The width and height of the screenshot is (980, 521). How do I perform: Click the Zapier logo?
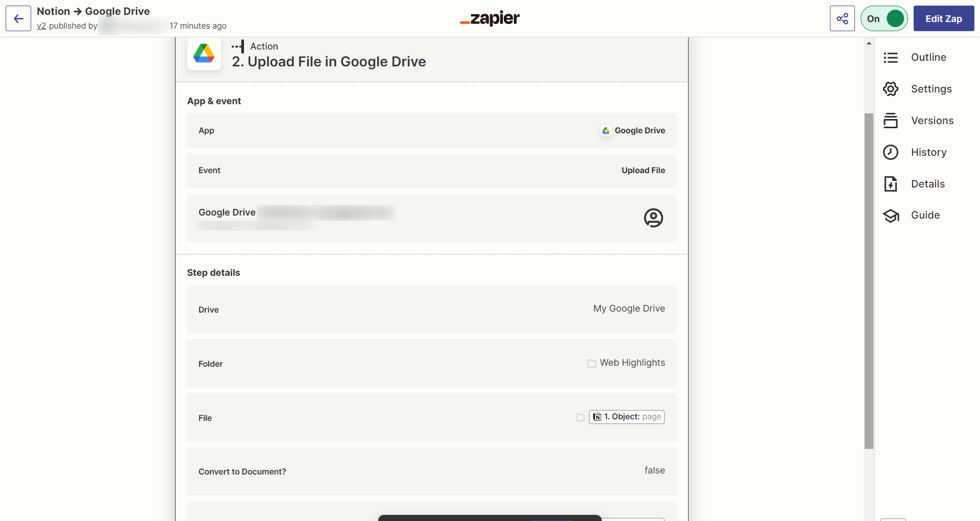(490, 19)
